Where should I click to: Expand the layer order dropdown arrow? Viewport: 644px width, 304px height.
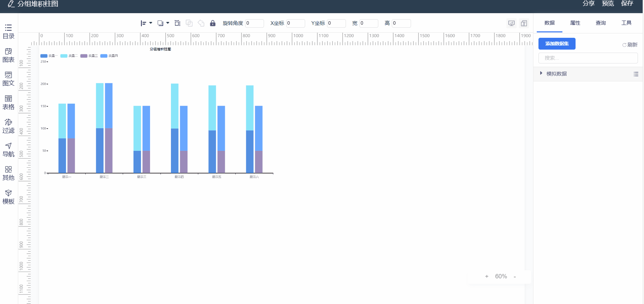tap(168, 23)
